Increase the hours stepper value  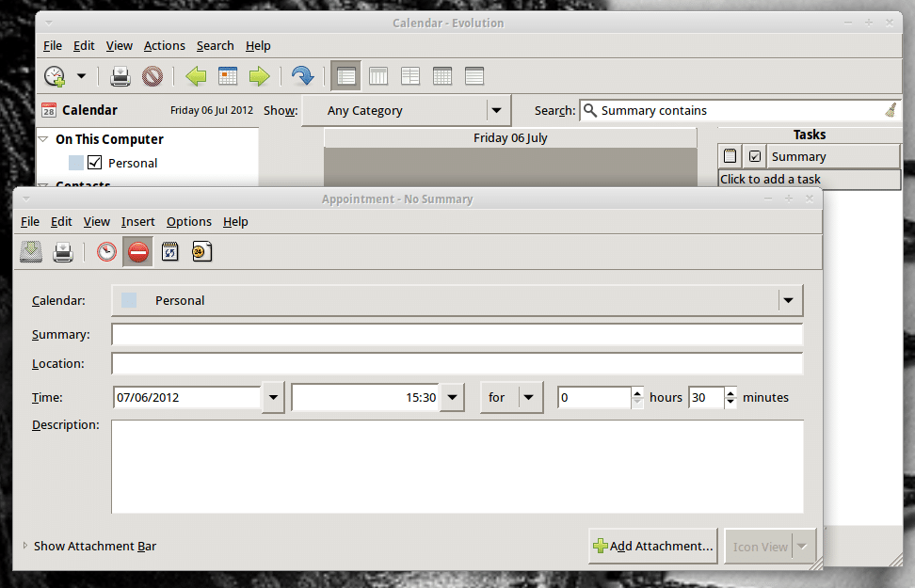pyautogui.click(x=638, y=392)
